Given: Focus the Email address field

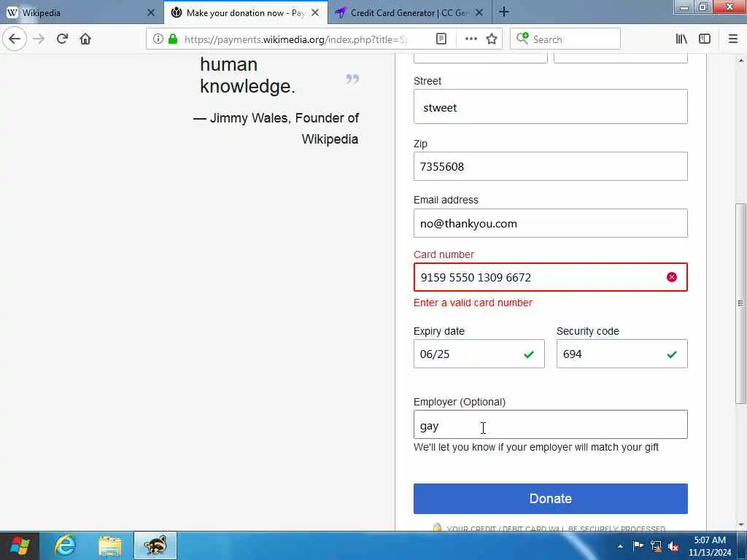Looking at the screenshot, I should click(550, 223).
